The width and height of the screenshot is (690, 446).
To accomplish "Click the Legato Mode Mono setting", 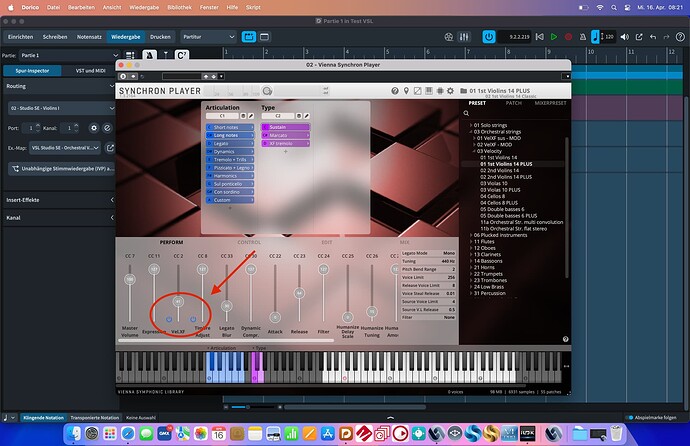I will tap(428, 253).
